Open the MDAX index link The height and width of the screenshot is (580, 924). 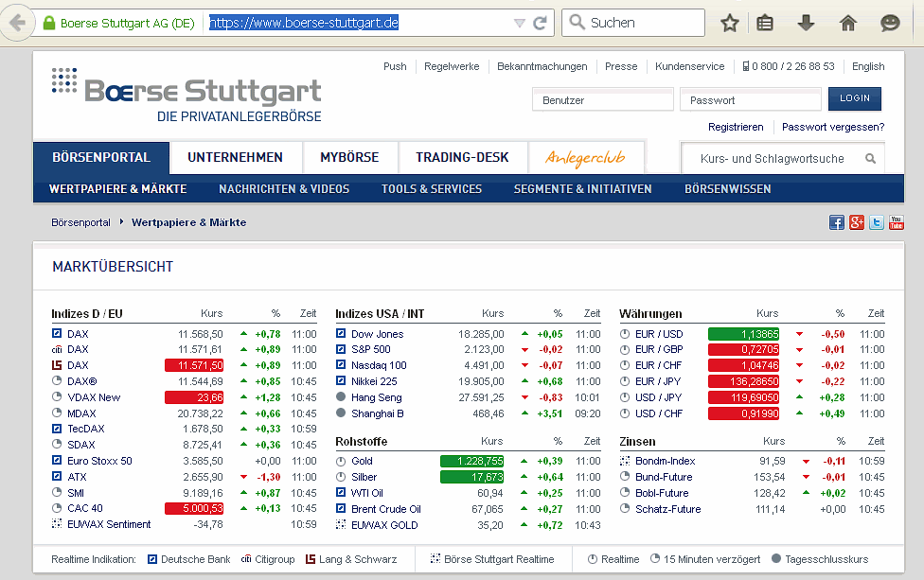pos(81,413)
